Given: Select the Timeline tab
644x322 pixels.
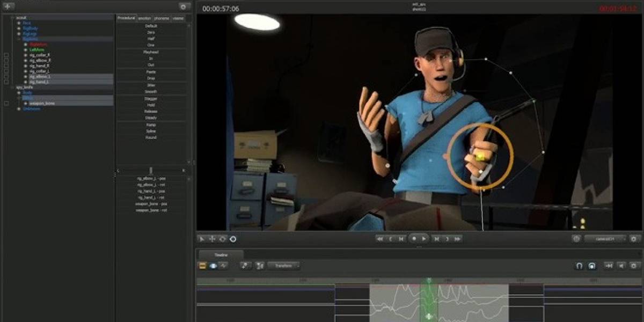Looking at the screenshot, I should coord(221,255).
